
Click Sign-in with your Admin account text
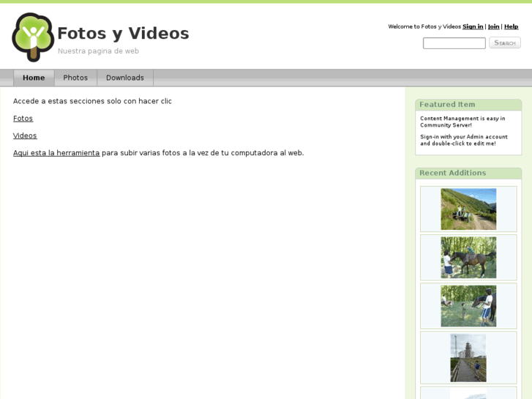[x=464, y=140]
